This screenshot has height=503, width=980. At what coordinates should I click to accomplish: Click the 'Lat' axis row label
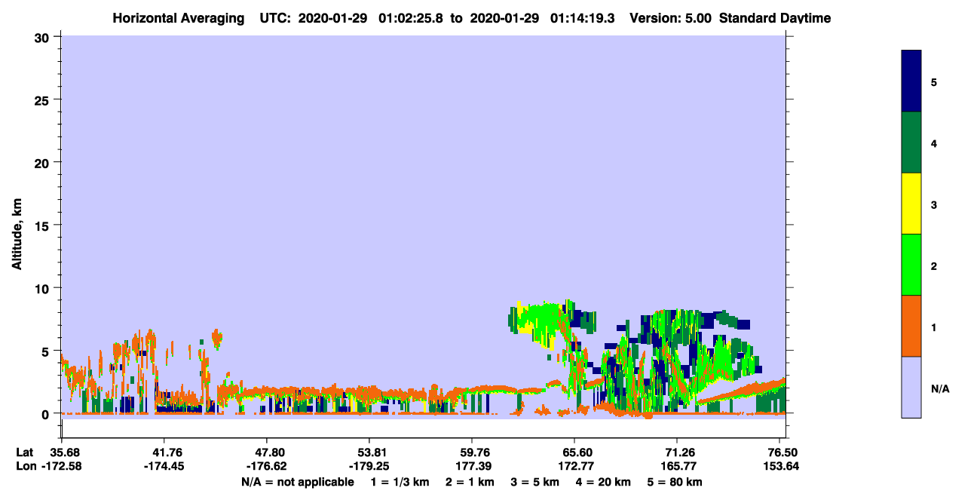pos(25,452)
